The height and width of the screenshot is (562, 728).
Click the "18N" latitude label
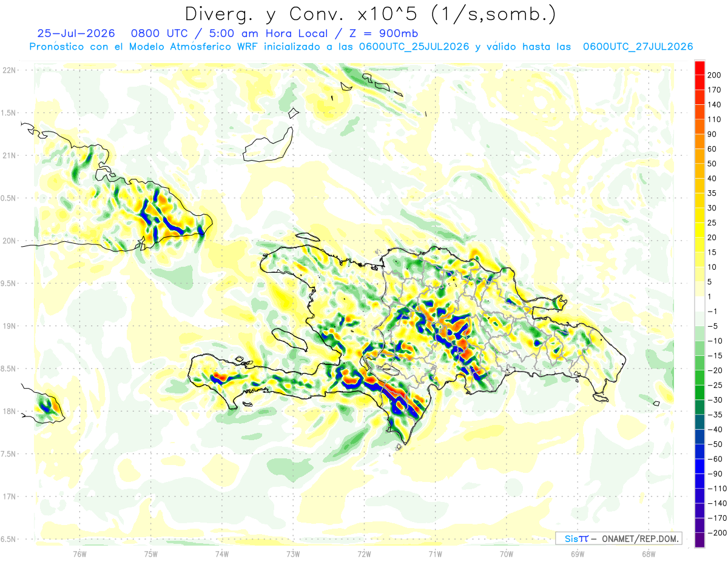point(10,411)
